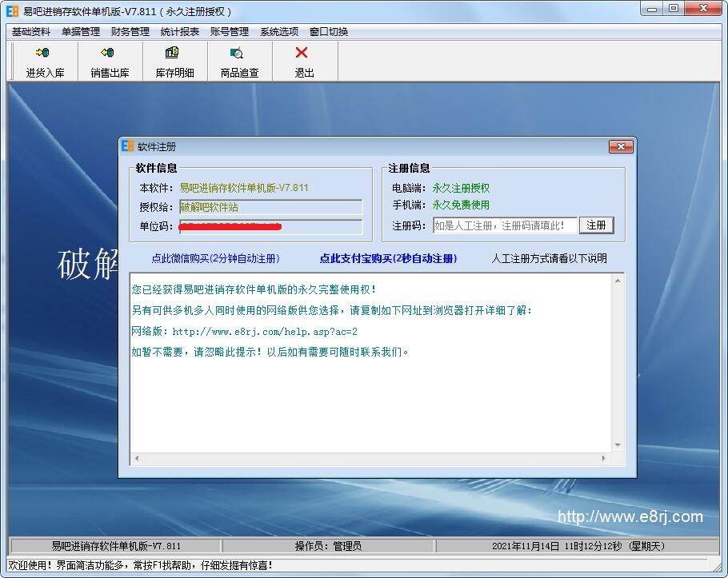Click the 注册码 registration code input field
728x578 pixels.
[x=505, y=225]
